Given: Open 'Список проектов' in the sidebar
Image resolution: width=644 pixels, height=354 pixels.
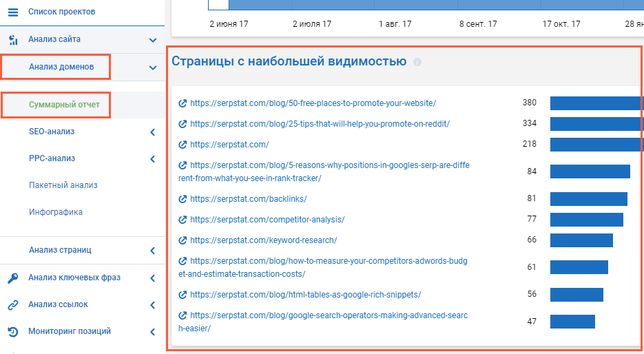Looking at the screenshot, I should [x=61, y=12].
